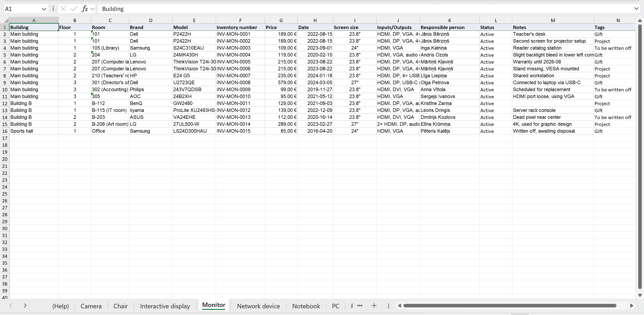This screenshot has height=315, width=644.
Task: Click cell Sports hall
Action: click(34, 131)
